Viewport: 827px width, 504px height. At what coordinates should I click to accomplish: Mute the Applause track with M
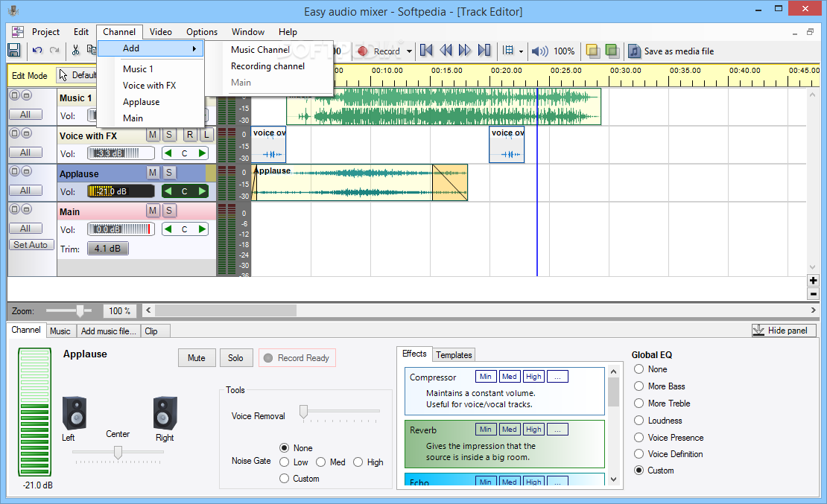point(153,173)
